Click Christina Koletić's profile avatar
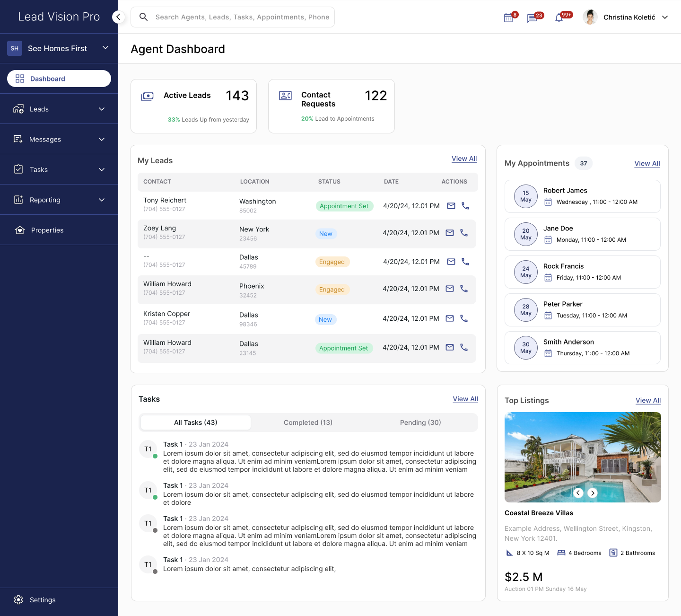681x616 pixels. pyautogui.click(x=590, y=17)
